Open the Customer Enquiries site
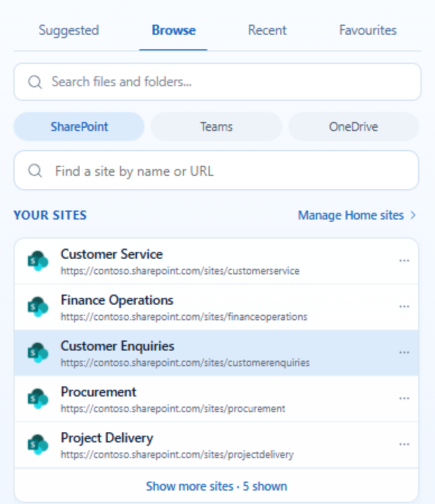The image size is (435, 504). point(216,353)
